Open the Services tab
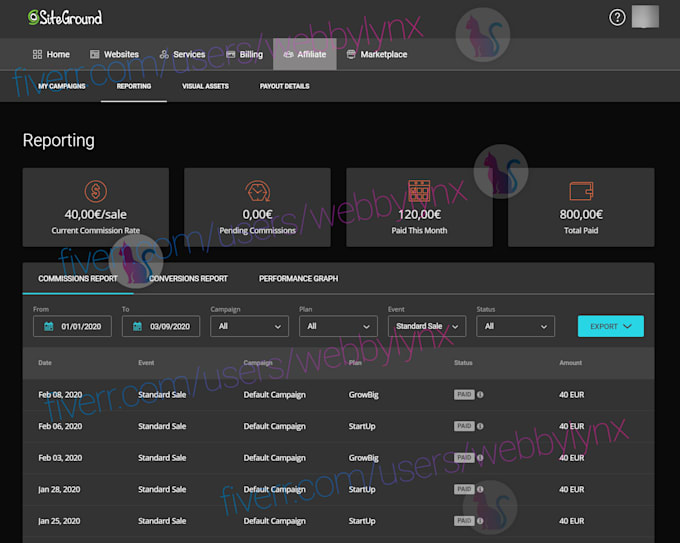 point(183,54)
